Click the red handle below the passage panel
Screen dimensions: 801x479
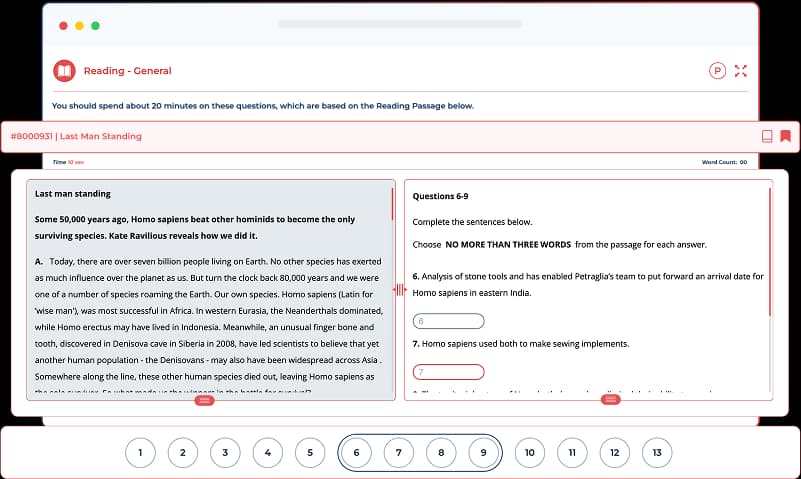(x=204, y=400)
